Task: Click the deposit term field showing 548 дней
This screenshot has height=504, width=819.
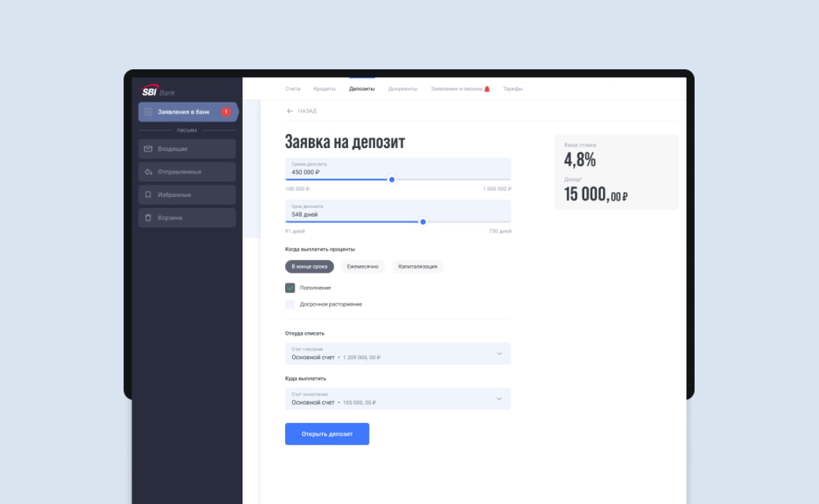Action: pyautogui.click(x=398, y=211)
